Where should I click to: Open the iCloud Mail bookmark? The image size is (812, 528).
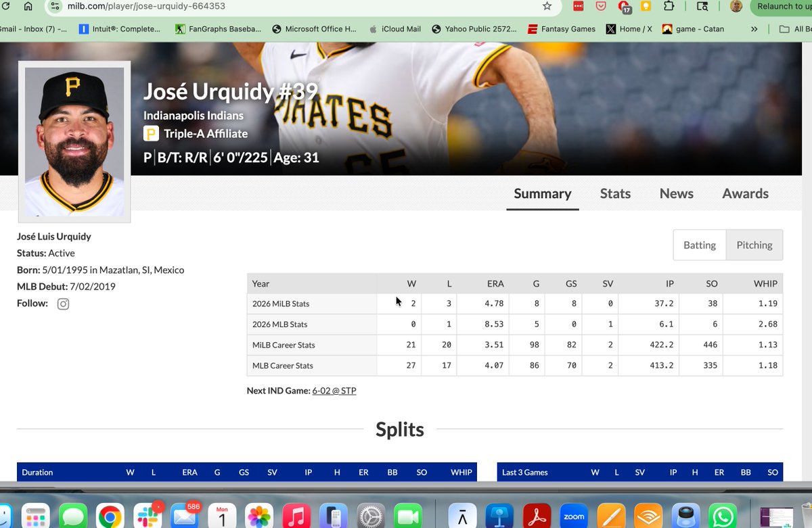pyautogui.click(x=394, y=29)
